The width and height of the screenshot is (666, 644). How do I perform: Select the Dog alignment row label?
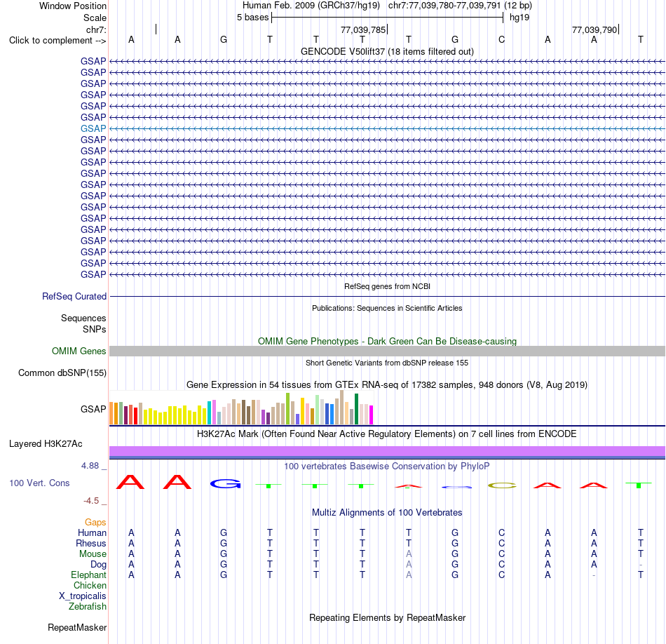coord(98,565)
